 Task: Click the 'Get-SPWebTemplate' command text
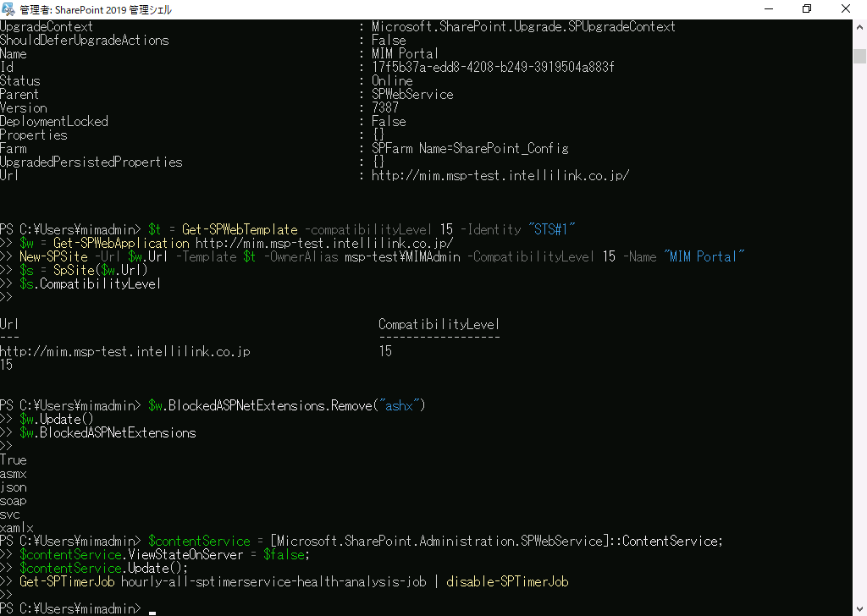coord(240,230)
